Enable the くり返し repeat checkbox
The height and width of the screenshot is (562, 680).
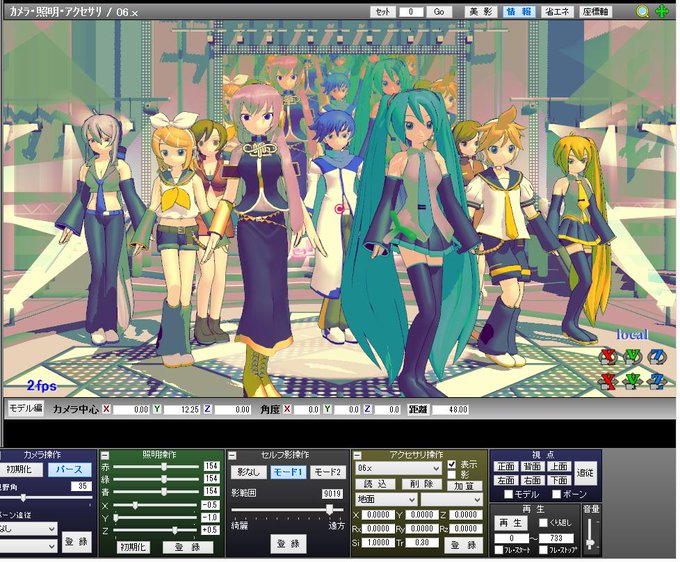(x=543, y=523)
